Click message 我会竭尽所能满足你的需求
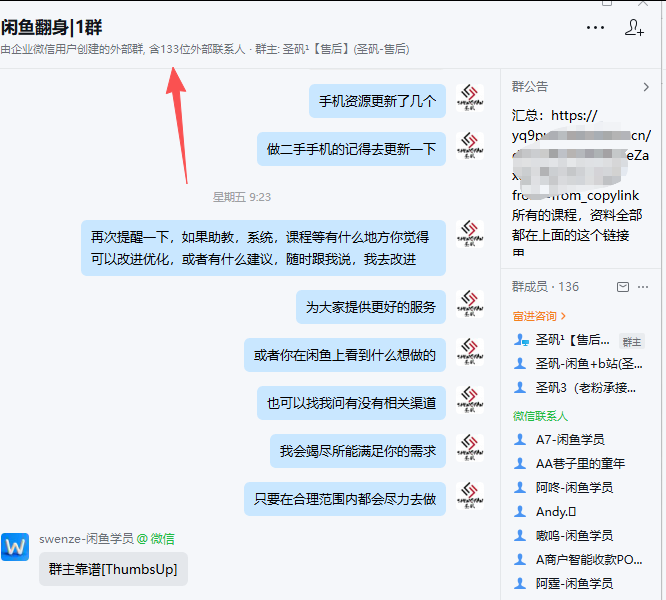 (x=358, y=451)
